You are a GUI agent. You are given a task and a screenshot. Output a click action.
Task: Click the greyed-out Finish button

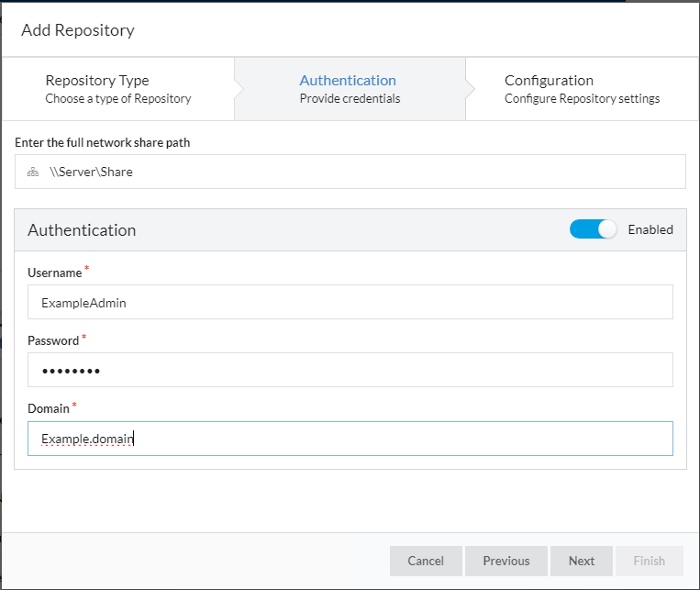tap(650, 561)
